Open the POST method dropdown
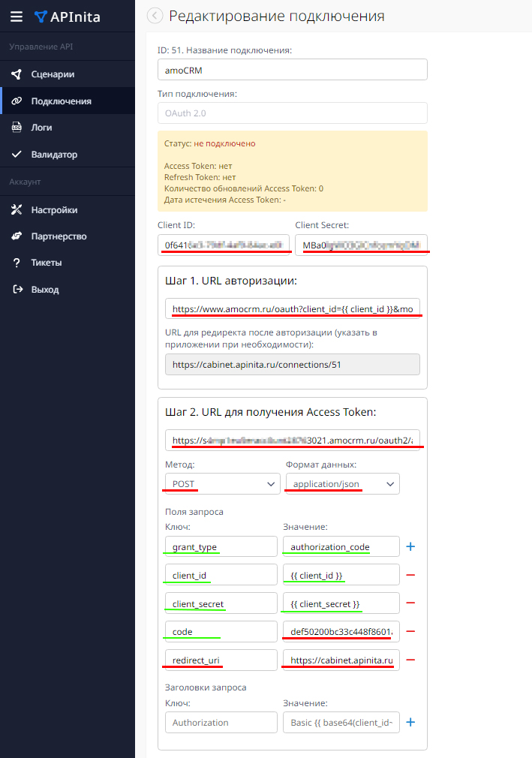Screen dimensions: 532x758 pos(221,483)
